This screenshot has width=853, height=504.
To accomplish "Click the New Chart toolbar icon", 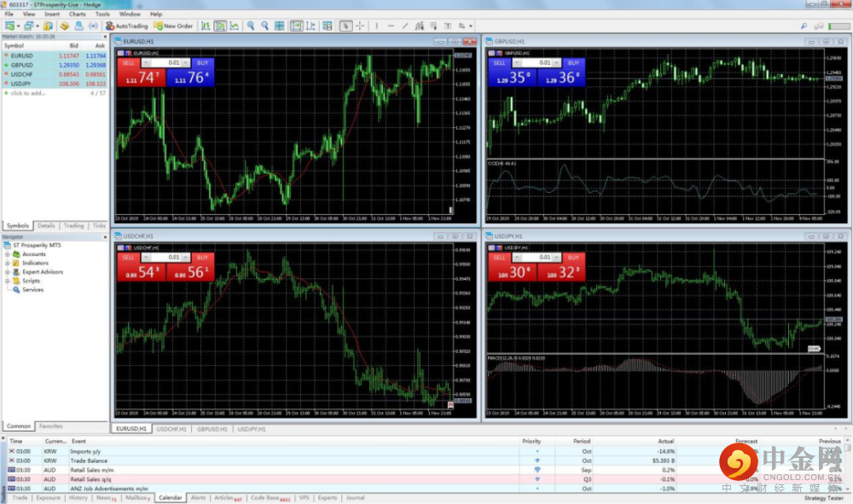I will 9,26.
